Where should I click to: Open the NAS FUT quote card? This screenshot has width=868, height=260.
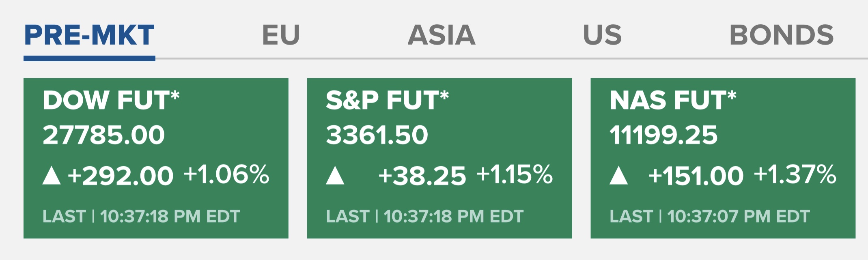[x=723, y=158]
